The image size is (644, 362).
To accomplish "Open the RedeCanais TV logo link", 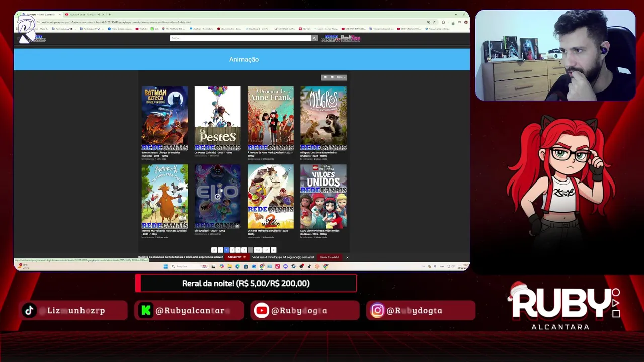I will [x=331, y=38].
